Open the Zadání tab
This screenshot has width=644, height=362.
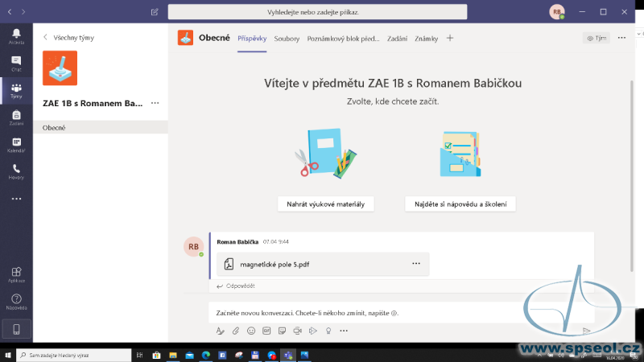pyautogui.click(x=397, y=39)
